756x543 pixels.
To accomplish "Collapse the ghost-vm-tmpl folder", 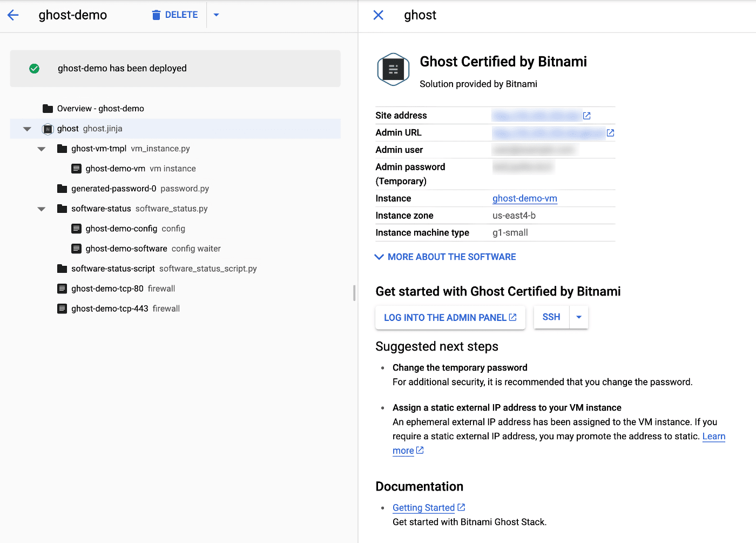I will pos(42,149).
